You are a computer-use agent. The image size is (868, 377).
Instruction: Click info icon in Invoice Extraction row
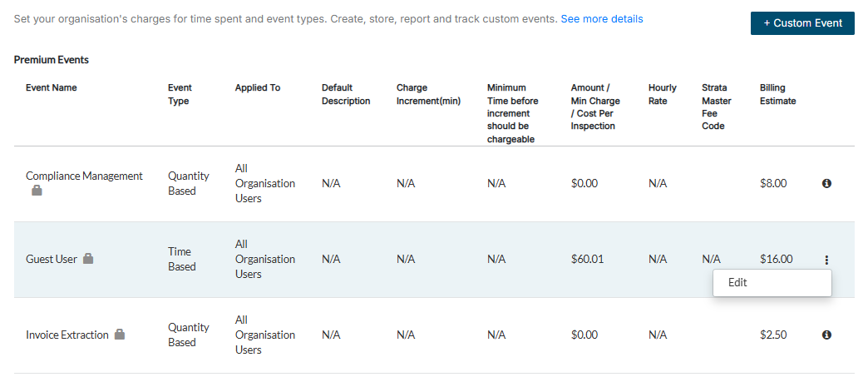826,335
